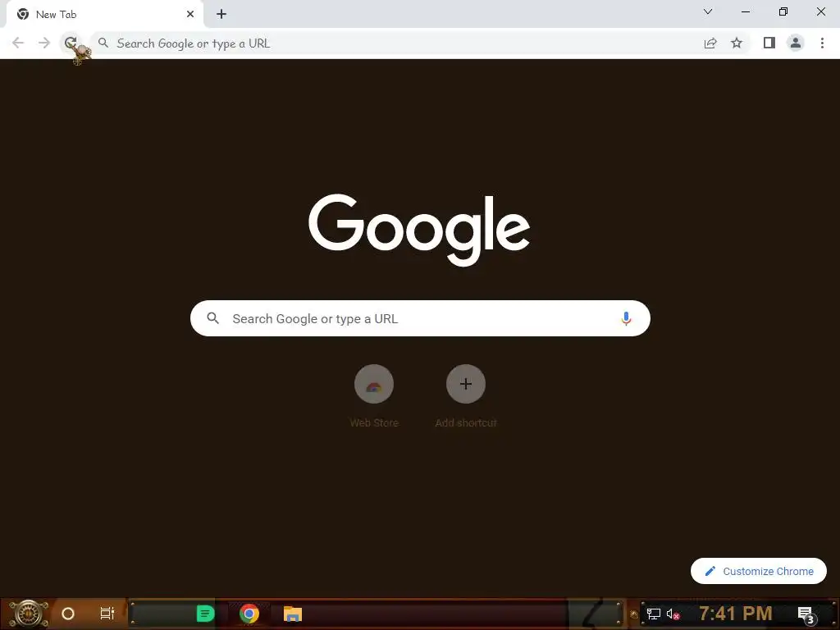Reload the page with the refresh icon
Image resolution: width=840 pixels, height=630 pixels.
tap(71, 43)
